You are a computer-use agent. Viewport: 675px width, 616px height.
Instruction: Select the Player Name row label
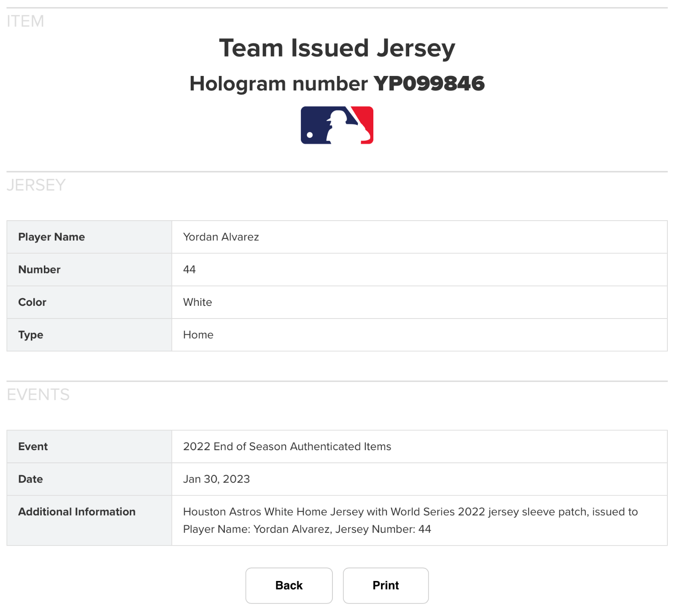click(51, 237)
